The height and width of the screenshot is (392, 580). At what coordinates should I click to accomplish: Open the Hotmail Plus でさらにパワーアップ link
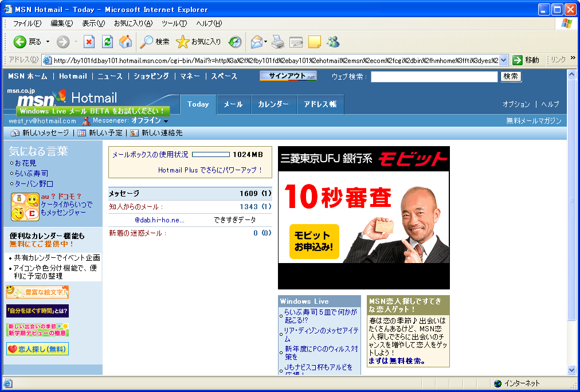click(x=210, y=170)
